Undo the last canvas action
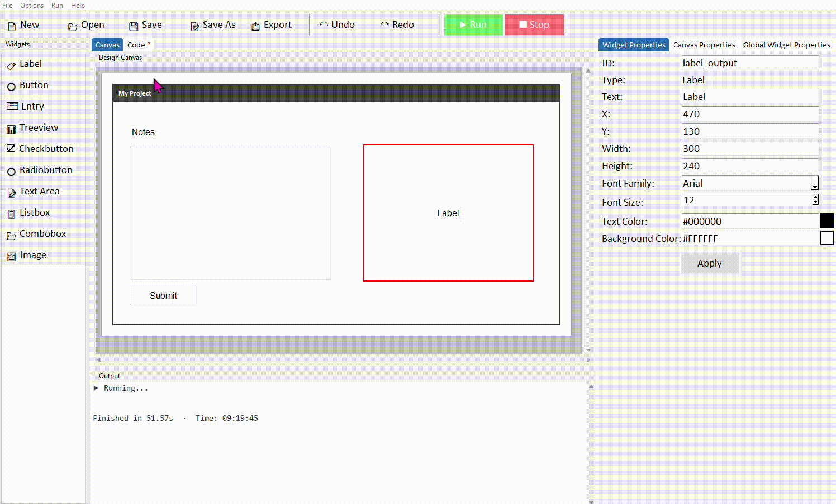The width and height of the screenshot is (836, 504). pyautogui.click(x=338, y=25)
